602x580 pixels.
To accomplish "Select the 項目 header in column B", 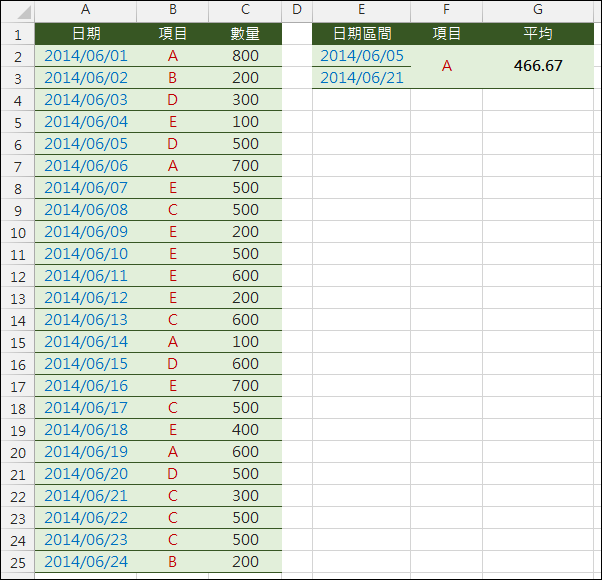I will 173,34.
